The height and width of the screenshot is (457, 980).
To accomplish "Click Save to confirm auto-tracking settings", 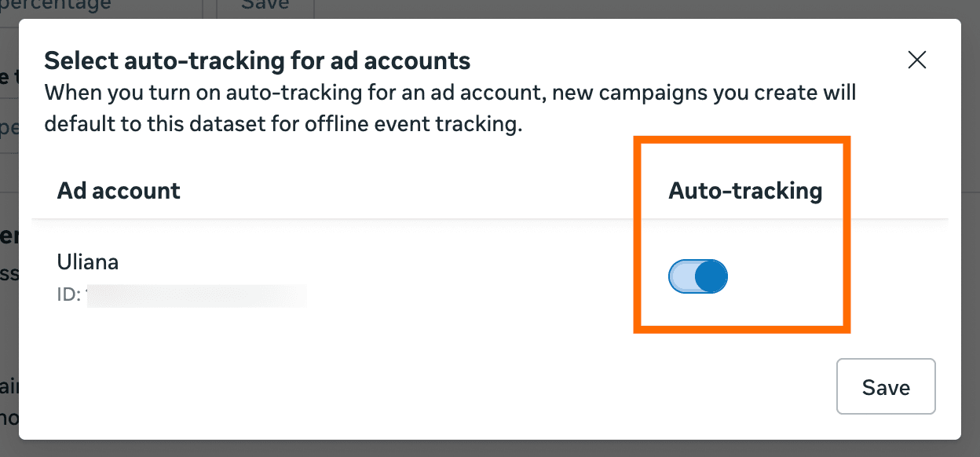I will click(886, 386).
